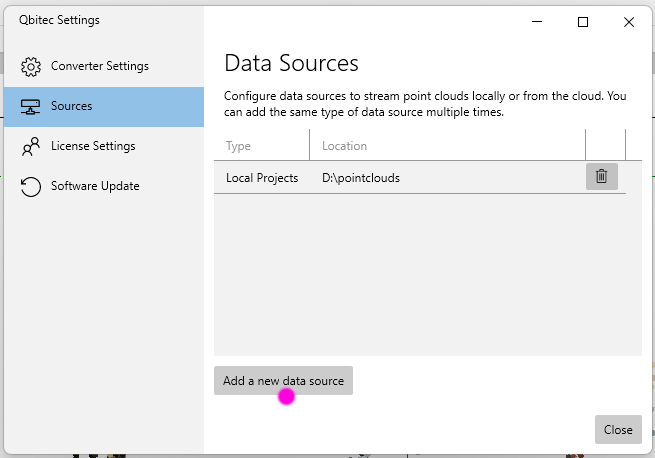Image resolution: width=655 pixels, height=458 pixels.
Task: Click the Close button at bottom right
Action: pyautogui.click(x=617, y=430)
